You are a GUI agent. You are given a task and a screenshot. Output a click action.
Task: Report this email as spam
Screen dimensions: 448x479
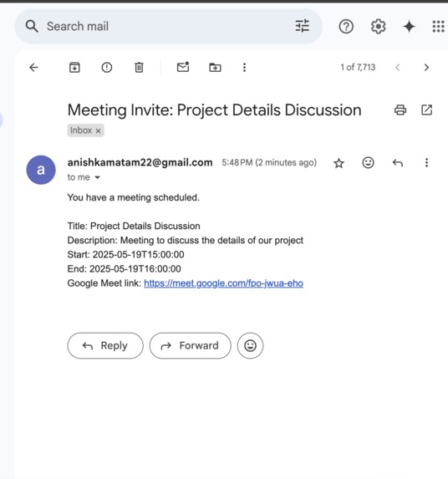click(107, 67)
